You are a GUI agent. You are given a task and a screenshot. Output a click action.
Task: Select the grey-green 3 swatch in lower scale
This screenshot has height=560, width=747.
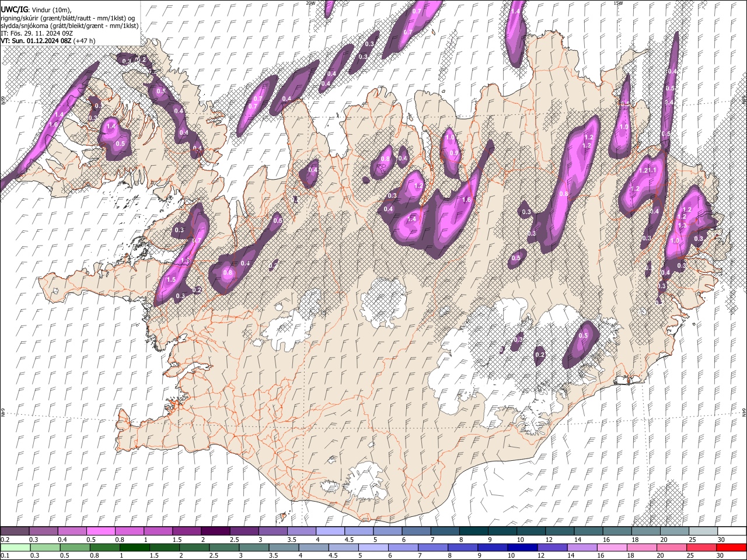pyautogui.click(x=254, y=548)
